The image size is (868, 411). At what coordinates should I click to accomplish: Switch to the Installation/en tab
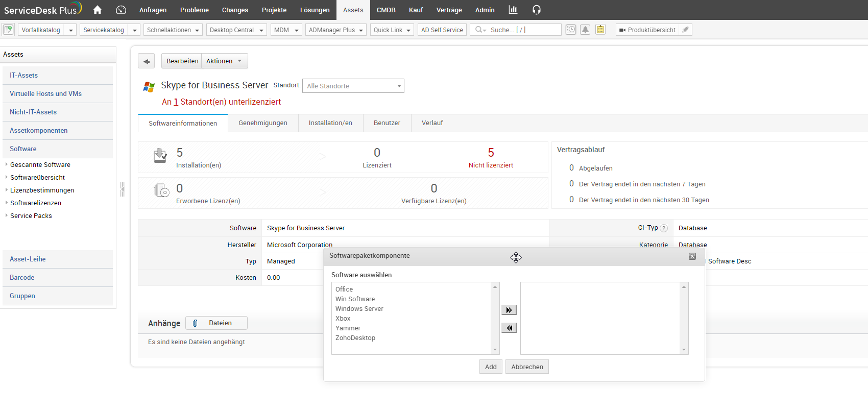point(330,123)
